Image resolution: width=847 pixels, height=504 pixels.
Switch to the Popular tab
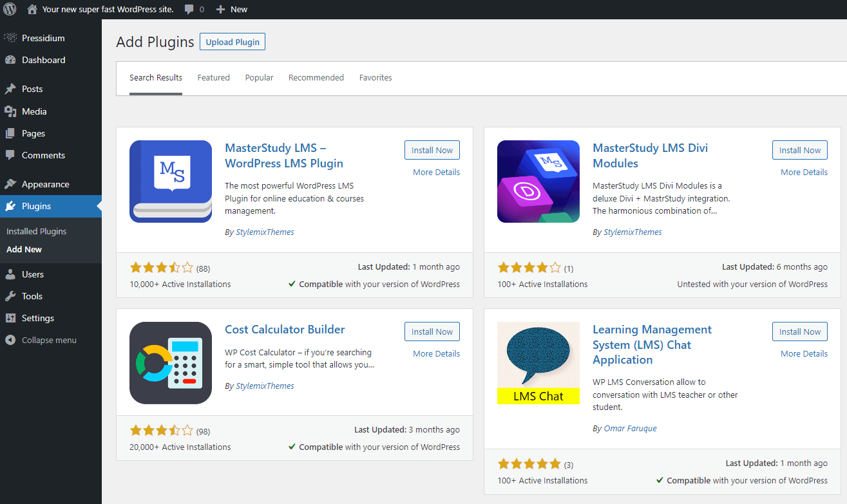259,78
